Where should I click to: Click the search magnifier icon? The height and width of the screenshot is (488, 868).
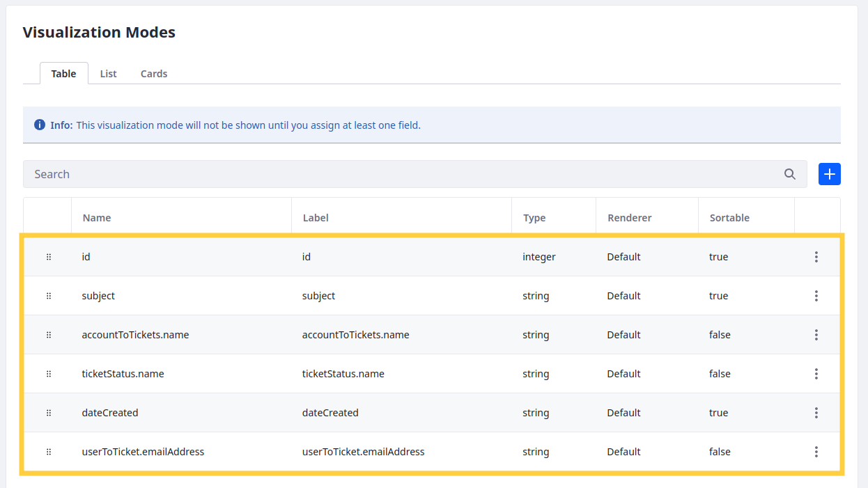point(789,174)
